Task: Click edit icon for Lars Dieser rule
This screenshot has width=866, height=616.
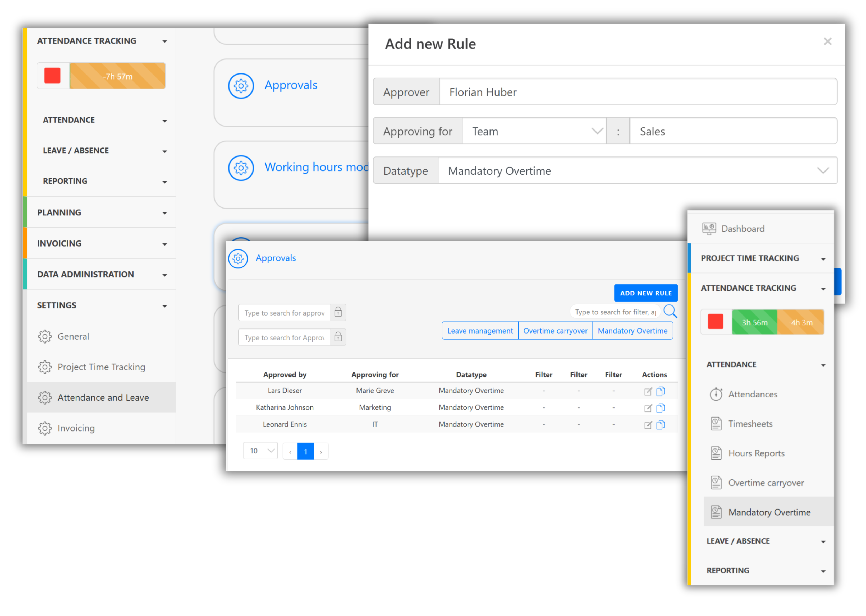Action: click(x=648, y=391)
